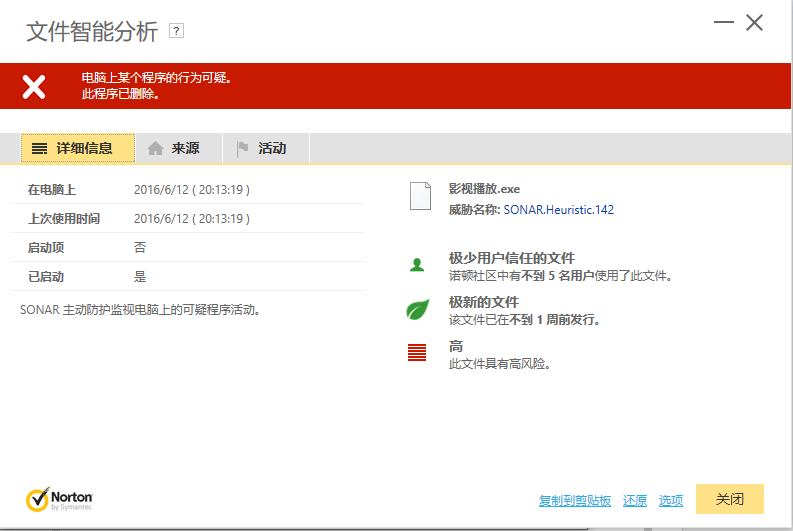Click the 启动项 row label
This screenshot has width=793, height=531.
point(46,248)
